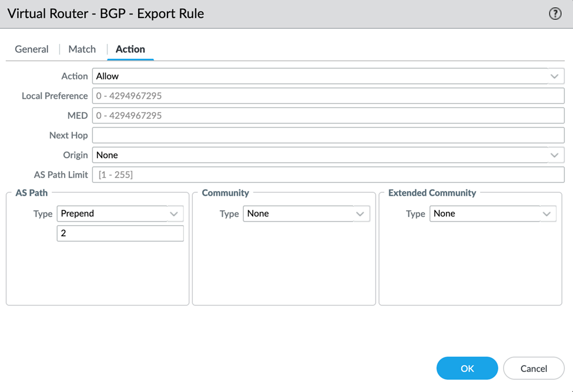Image resolution: width=573 pixels, height=392 pixels.
Task: Click the Extended Community Type dropdown arrow
Action: [547, 213]
